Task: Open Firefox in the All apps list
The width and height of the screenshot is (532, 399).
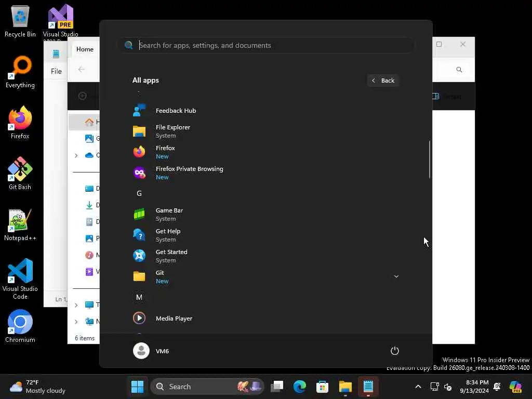Action: coord(265,152)
